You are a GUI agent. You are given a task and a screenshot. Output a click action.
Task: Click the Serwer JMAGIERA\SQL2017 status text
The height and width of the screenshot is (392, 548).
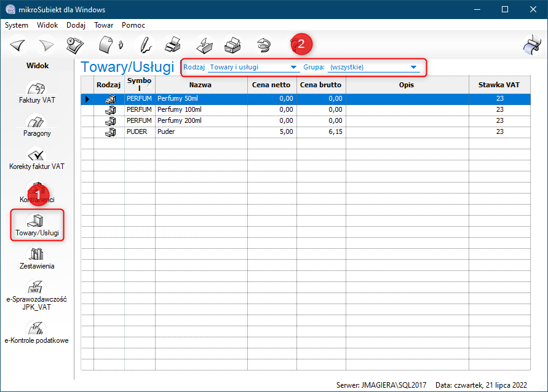point(381,385)
